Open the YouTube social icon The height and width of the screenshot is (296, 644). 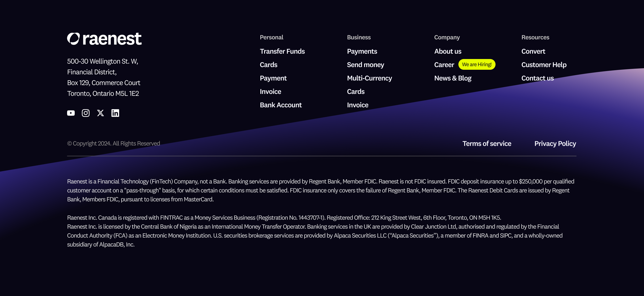tap(71, 113)
